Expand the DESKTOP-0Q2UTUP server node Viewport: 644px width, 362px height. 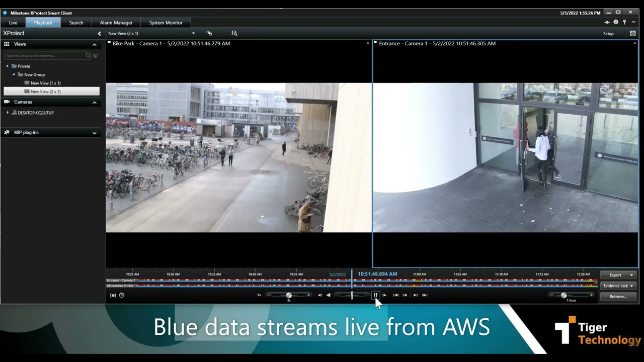[x=8, y=113]
